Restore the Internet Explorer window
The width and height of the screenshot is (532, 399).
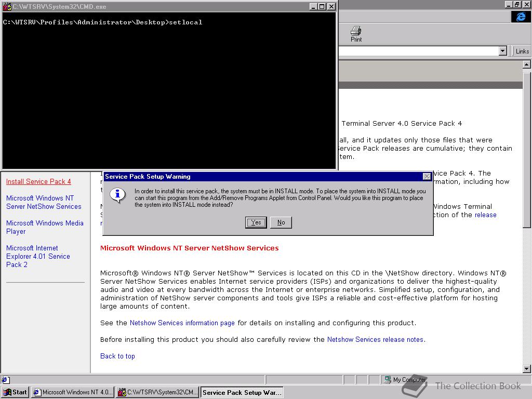(x=517, y=4)
